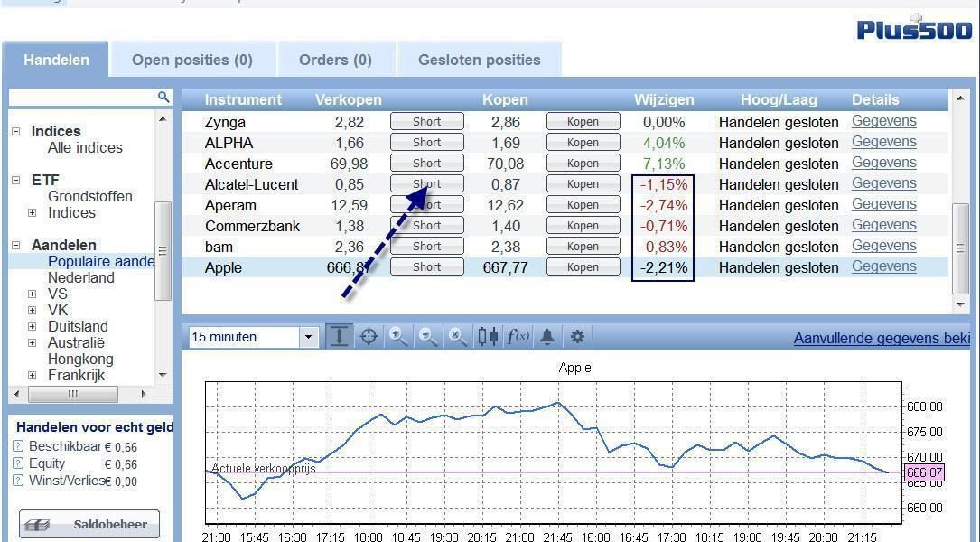Viewport: 980px width, 542px height.
Task: Click the 666,87 price label on chart
Action: coord(924,472)
